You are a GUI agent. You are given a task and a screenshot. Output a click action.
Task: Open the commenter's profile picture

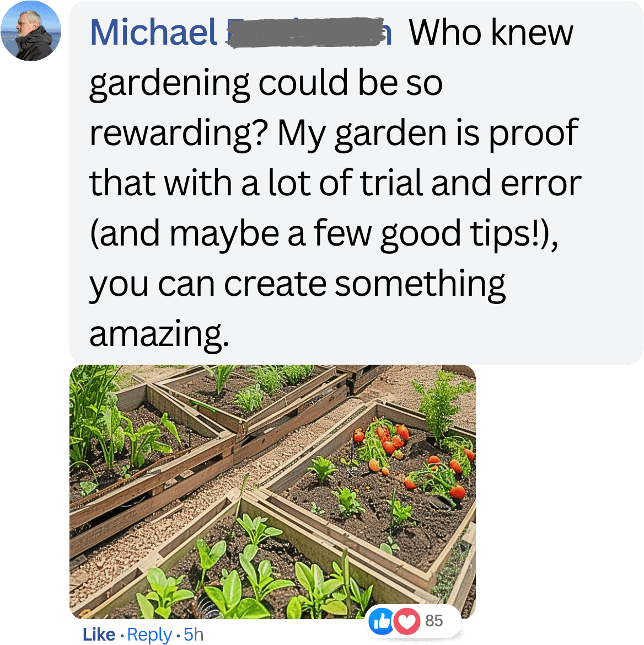click(31, 31)
